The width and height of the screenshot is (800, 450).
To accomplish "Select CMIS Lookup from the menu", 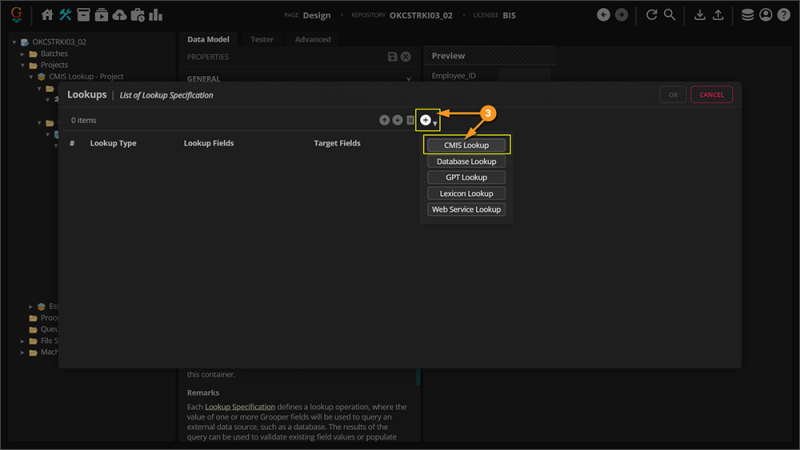I will [466, 146].
